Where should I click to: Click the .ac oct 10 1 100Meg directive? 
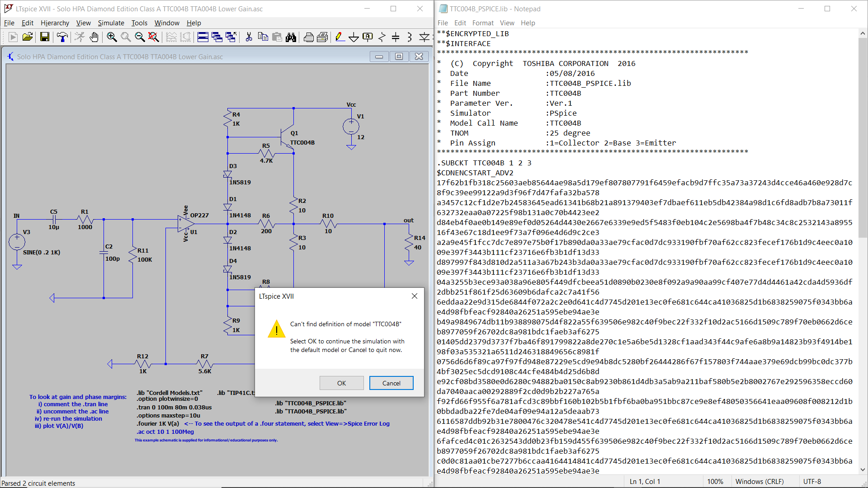click(x=165, y=432)
